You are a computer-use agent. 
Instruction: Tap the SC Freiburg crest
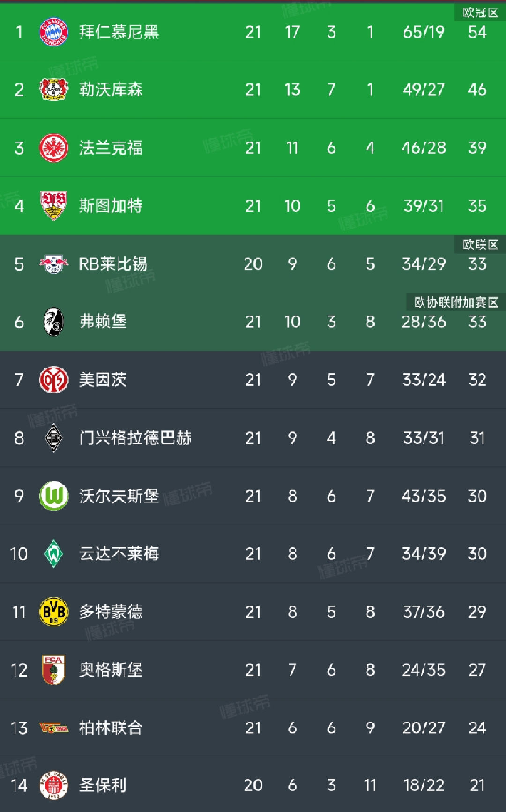(54, 322)
